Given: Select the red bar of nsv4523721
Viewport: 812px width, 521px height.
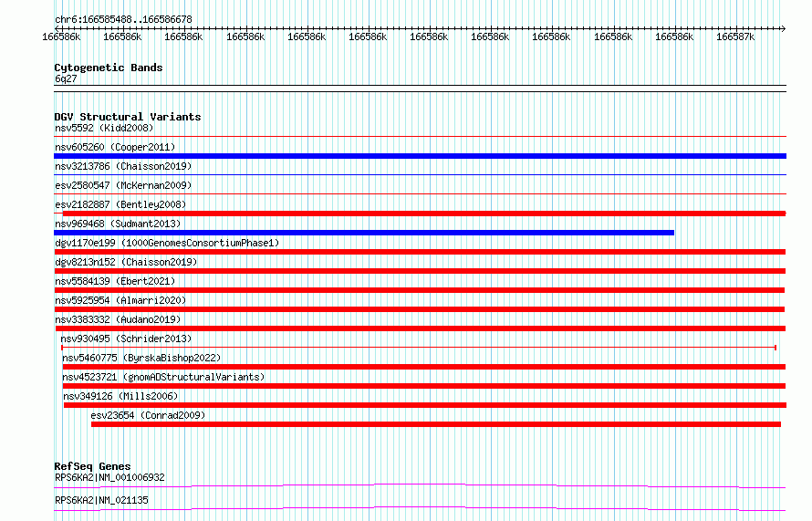Looking at the screenshot, I should [x=424, y=386].
